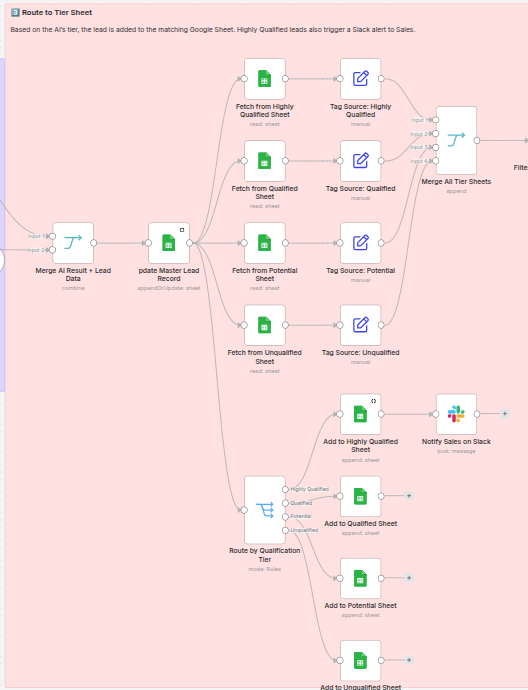Screen dimensions: 528x690
Task: Select the Route by Qualification Tier switch node
Action: [264, 510]
